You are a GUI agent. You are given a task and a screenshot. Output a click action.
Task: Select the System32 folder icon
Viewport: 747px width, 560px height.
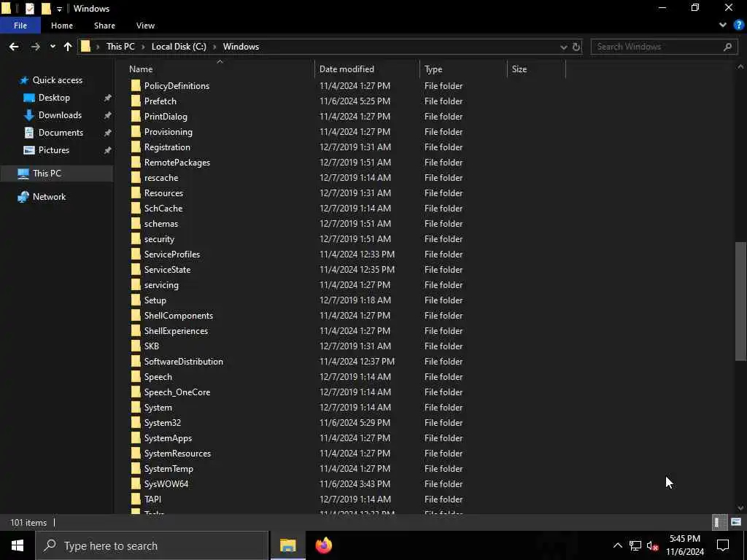click(x=136, y=423)
